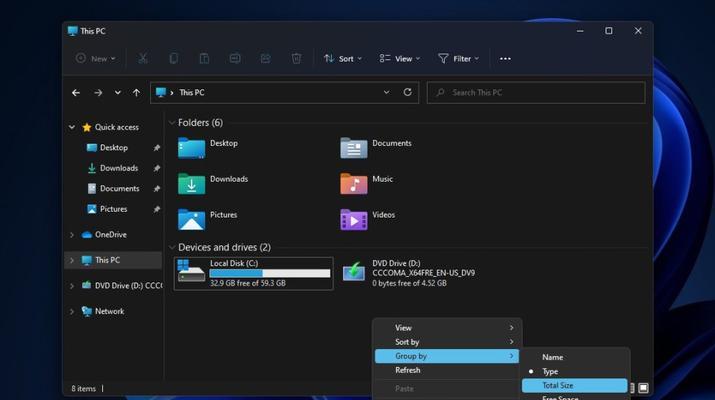
Task: Select the Local Disk (C:) drive
Action: point(254,273)
